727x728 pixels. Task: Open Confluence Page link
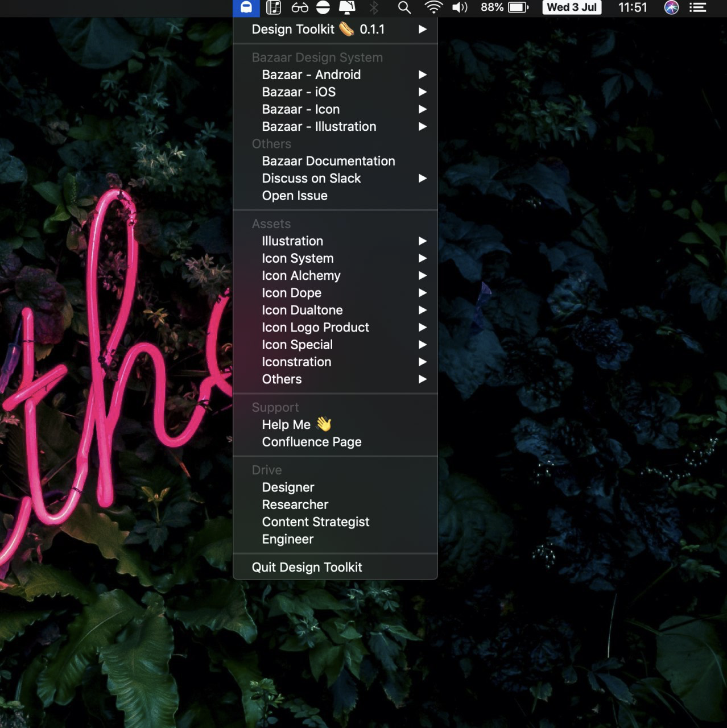(335, 442)
